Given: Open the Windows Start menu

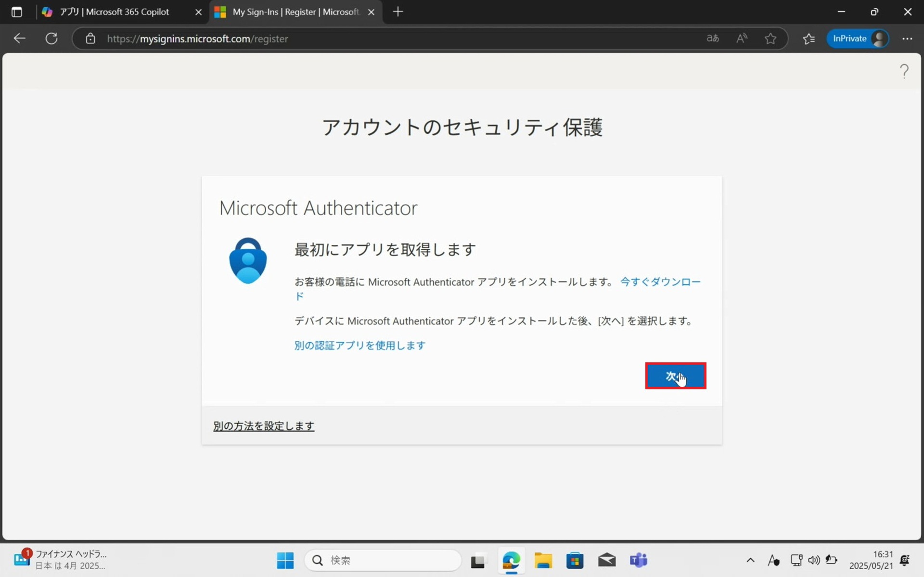Looking at the screenshot, I should [285, 560].
